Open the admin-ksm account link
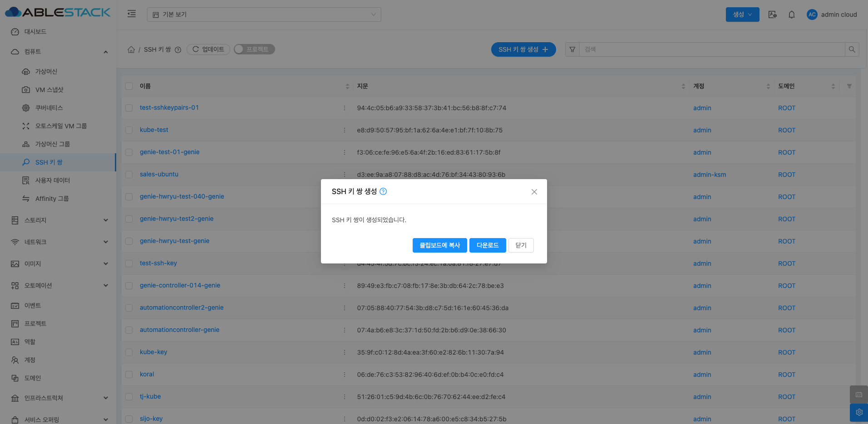Screen dimensions: 868x424 710,175
